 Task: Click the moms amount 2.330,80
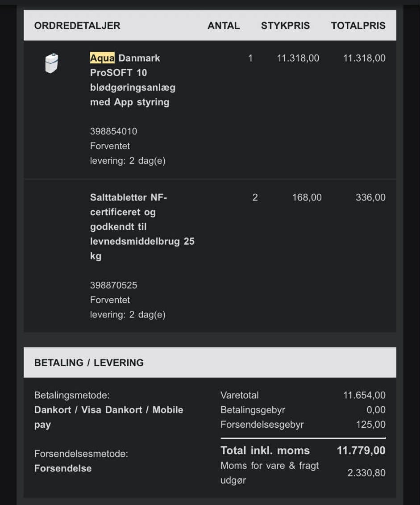point(366,473)
